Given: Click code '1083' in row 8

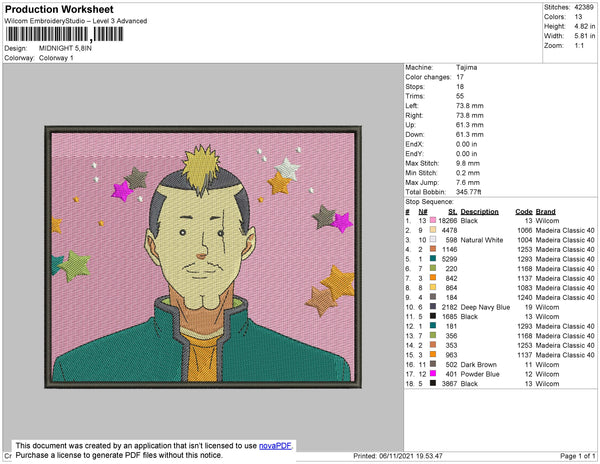Looking at the screenshot, I should click(x=525, y=288).
